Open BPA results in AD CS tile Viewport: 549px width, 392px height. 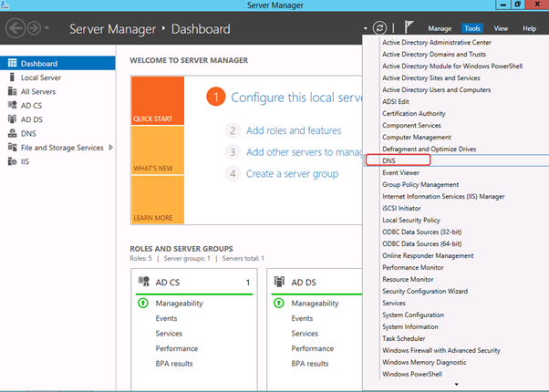pyautogui.click(x=174, y=364)
